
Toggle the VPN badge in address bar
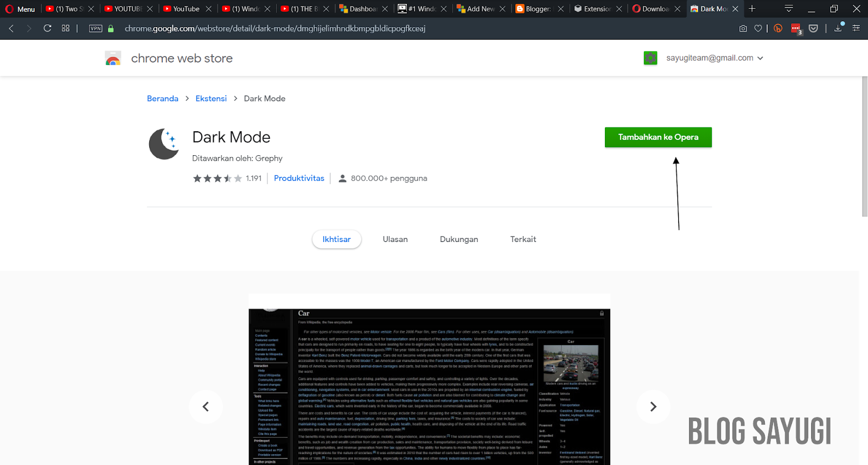point(95,28)
